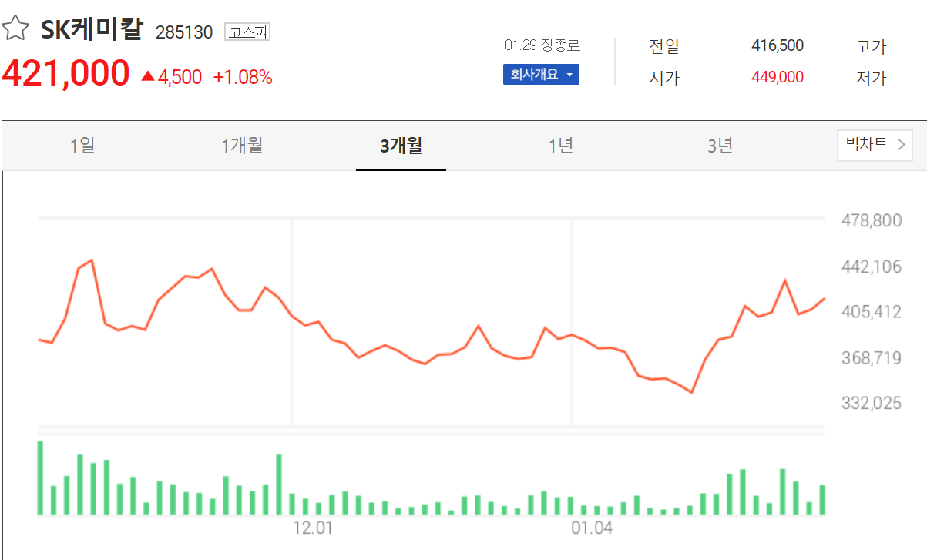Screen dimensions: 927x560
Task: Click the 전일 label
Action: pos(664,46)
